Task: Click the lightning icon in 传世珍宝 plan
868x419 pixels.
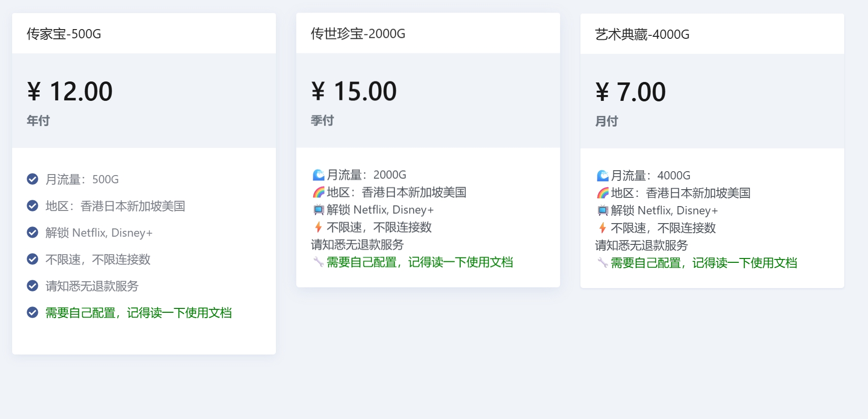Action: click(x=318, y=227)
